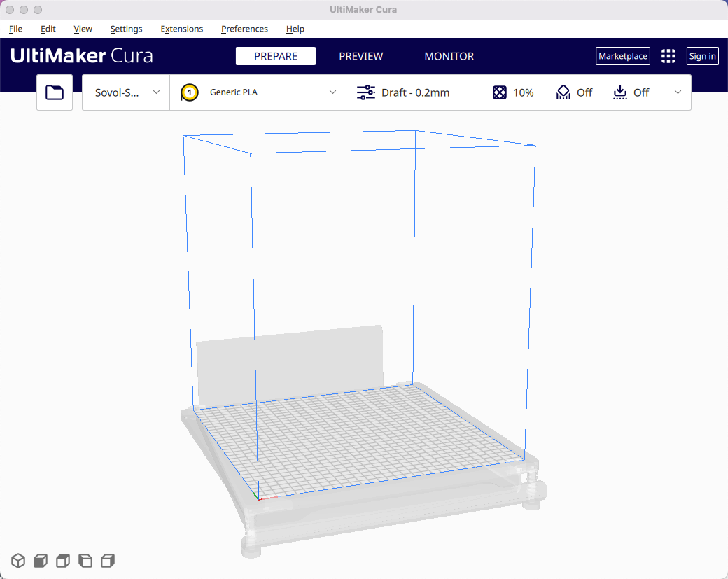Viewport: 728px width, 579px height.
Task: Open the View menu
Action: [83, 29]
